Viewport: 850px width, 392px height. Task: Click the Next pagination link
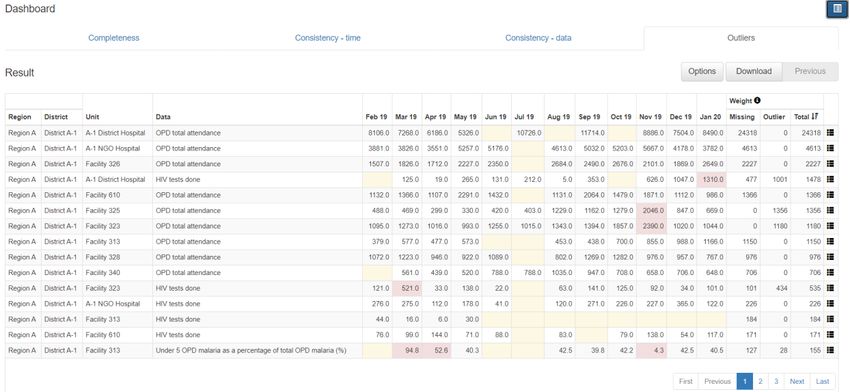point(797,382)
